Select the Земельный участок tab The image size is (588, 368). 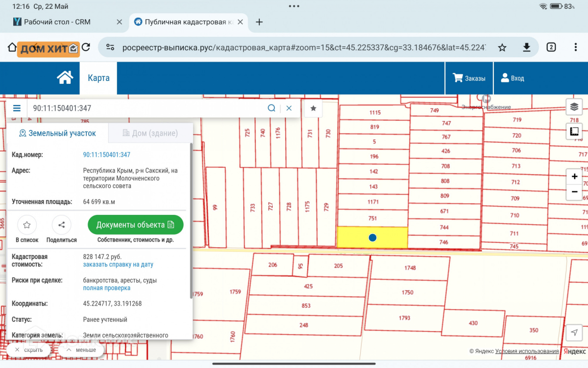click(57, 133)
